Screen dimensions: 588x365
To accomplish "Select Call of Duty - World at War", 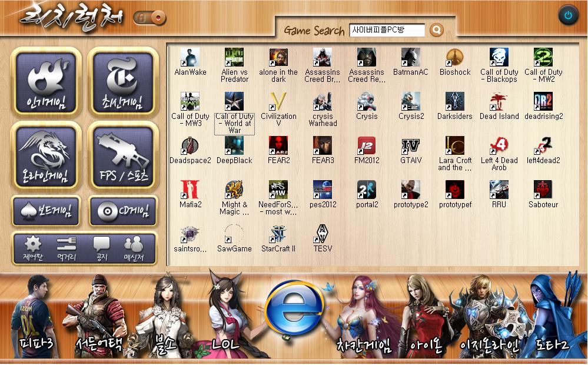I will [x=234, y=113].
